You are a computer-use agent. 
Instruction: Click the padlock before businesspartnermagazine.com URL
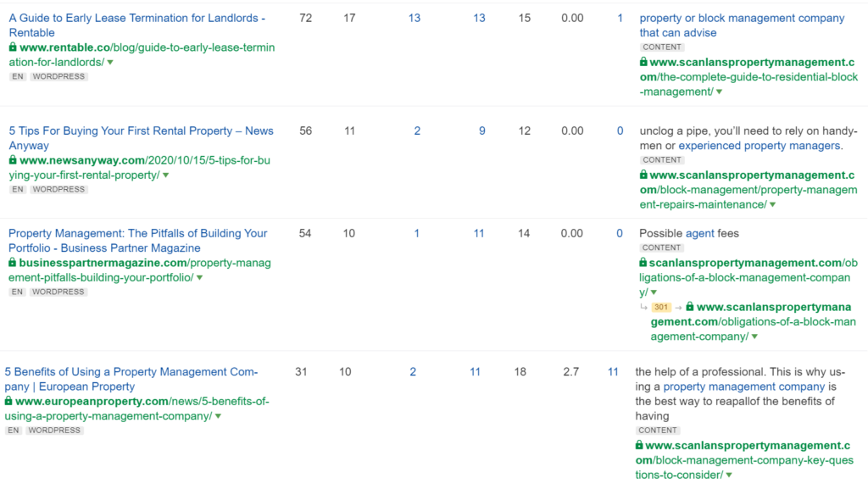(x=13, y=263)
